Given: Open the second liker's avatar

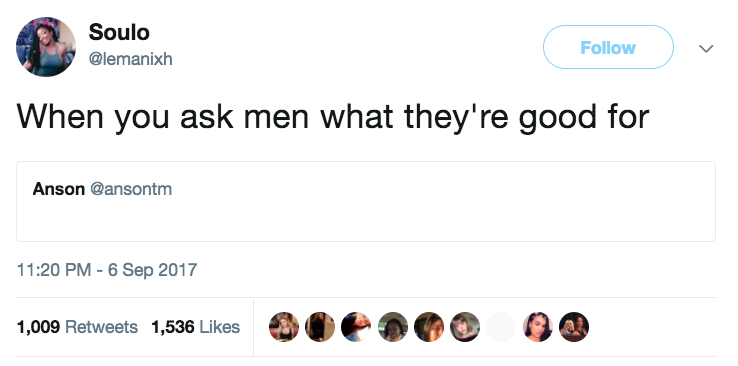Looking at the screenshot, I should click(x=320, y=326).
